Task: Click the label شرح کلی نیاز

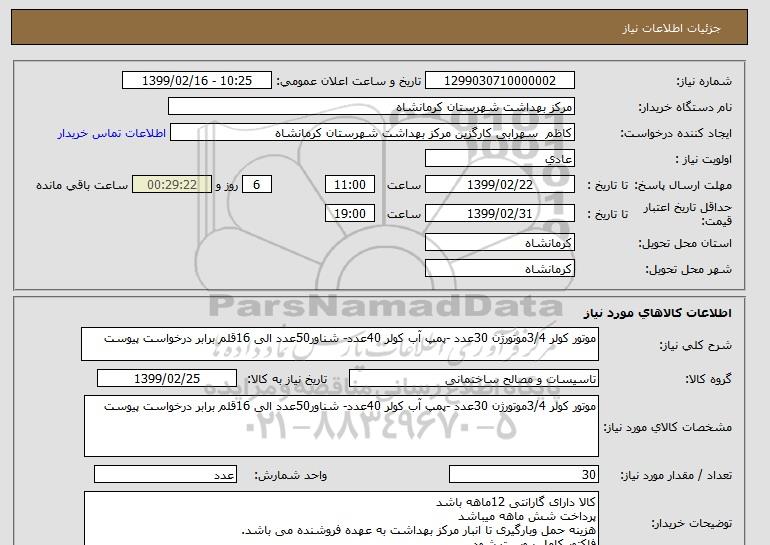Action: [695, 345]
